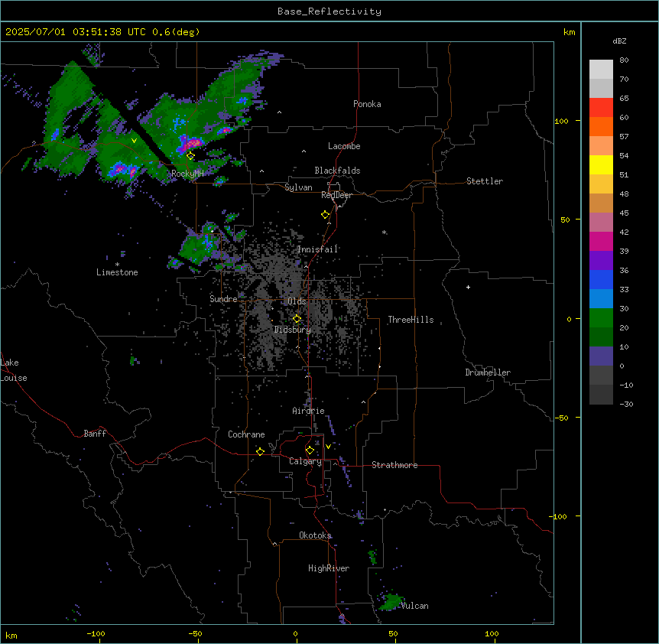Select the Vulcan label
Viewport: 659px width, 644px height.
[x=415, y=606]
